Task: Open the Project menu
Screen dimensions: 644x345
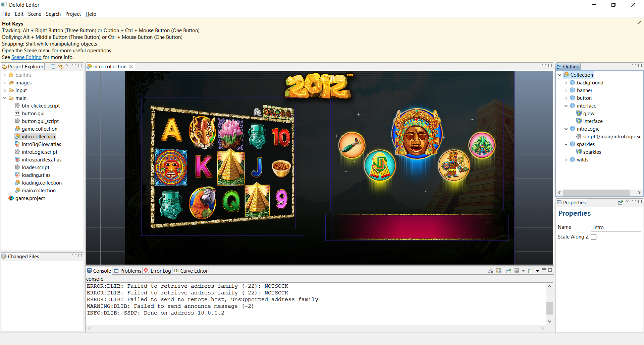Action: [x=73, y=14]
